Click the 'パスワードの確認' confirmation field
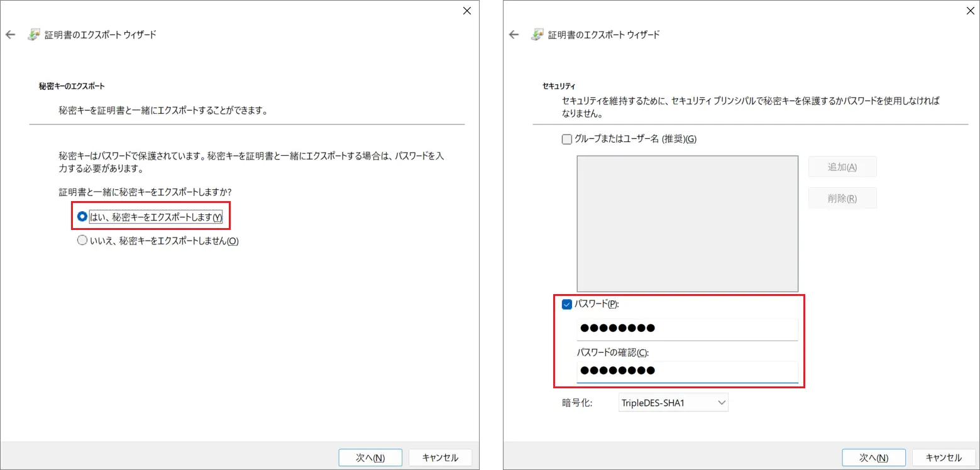 [687, 371]
